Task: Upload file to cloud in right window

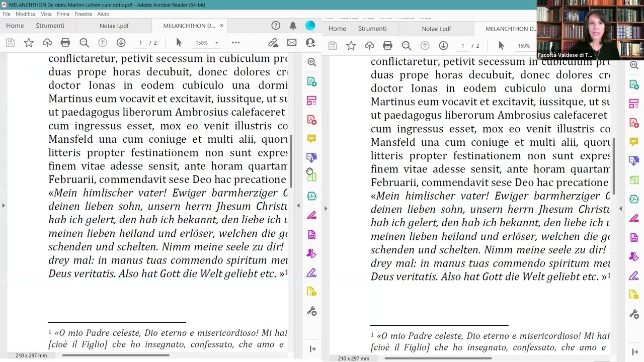Action: 370,46
